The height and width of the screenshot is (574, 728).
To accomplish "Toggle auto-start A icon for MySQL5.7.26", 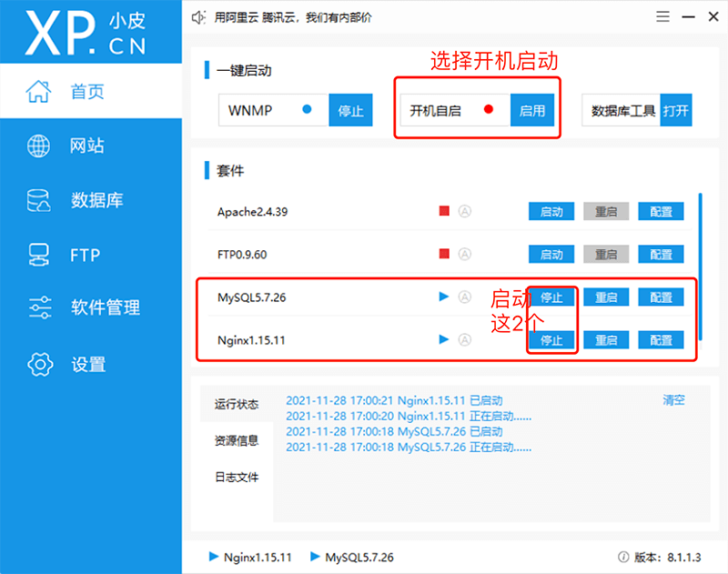I will 465,297.
